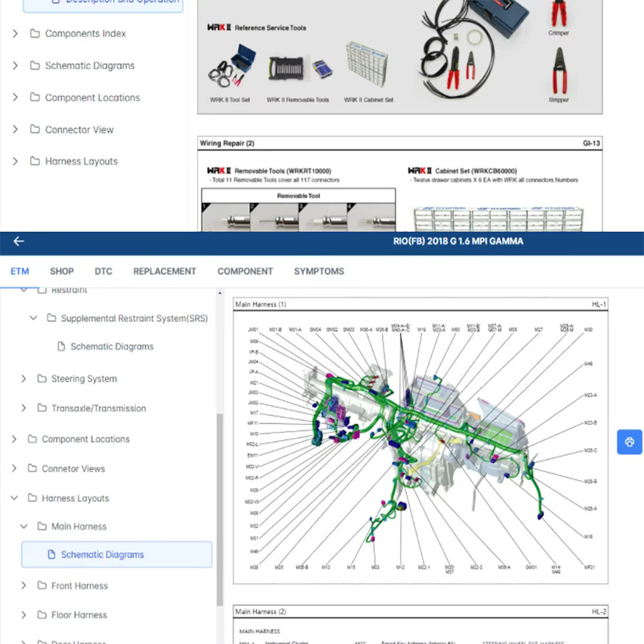644x644 pixels.
Task: Collapse the Main Harness chevron
Action: click(x=24, y=526)
